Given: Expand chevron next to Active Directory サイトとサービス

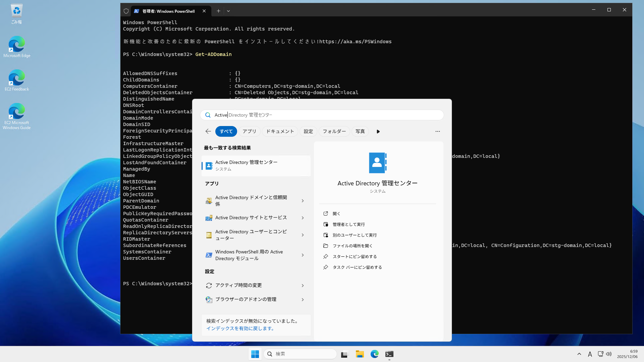Looking at the screenshot, I should coord(302,218).
